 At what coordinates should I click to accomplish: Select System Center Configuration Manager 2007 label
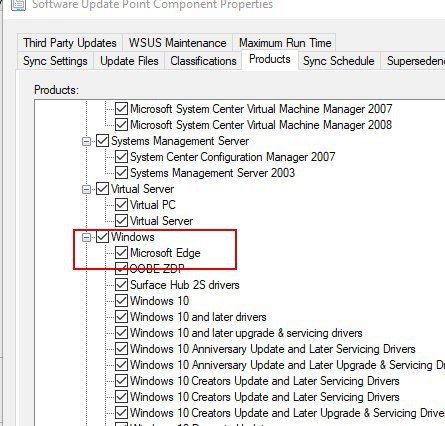(233, 157)
